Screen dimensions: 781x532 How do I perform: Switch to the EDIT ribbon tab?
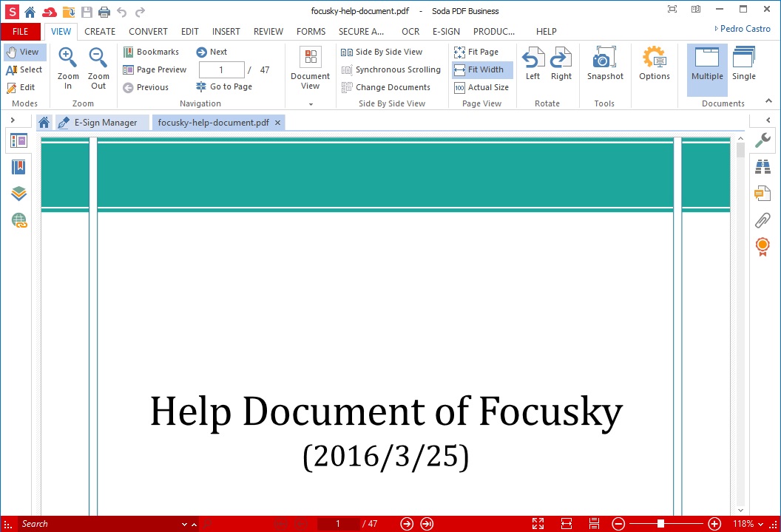(190, 31)
